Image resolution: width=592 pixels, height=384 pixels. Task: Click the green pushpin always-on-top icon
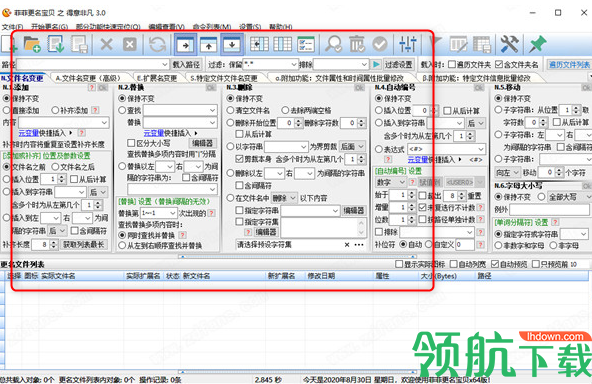[537, 44]
